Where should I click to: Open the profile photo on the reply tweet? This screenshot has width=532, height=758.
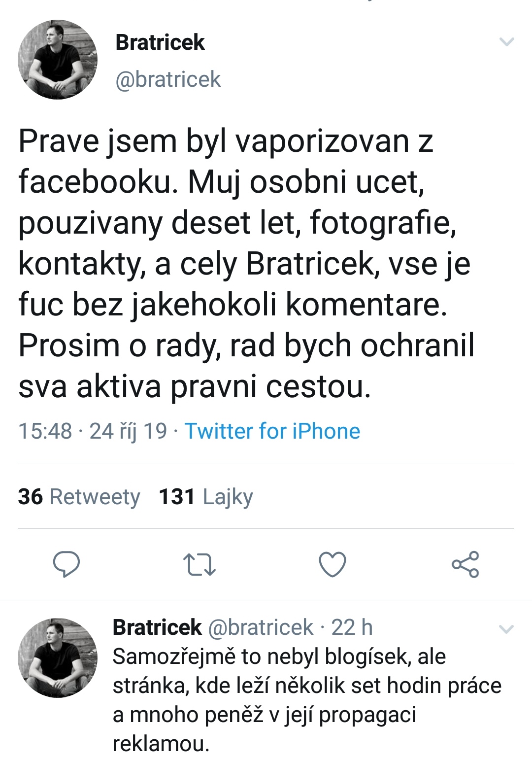click(x=58, y=657)
